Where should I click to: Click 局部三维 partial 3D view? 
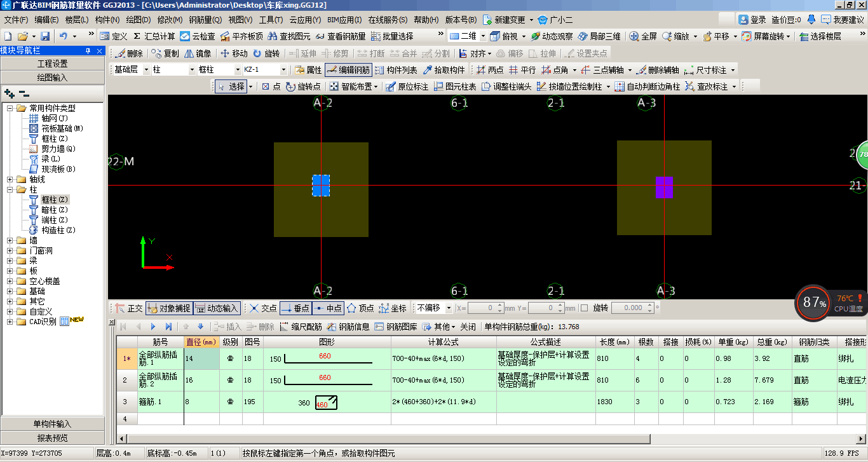tap(599, 36)
